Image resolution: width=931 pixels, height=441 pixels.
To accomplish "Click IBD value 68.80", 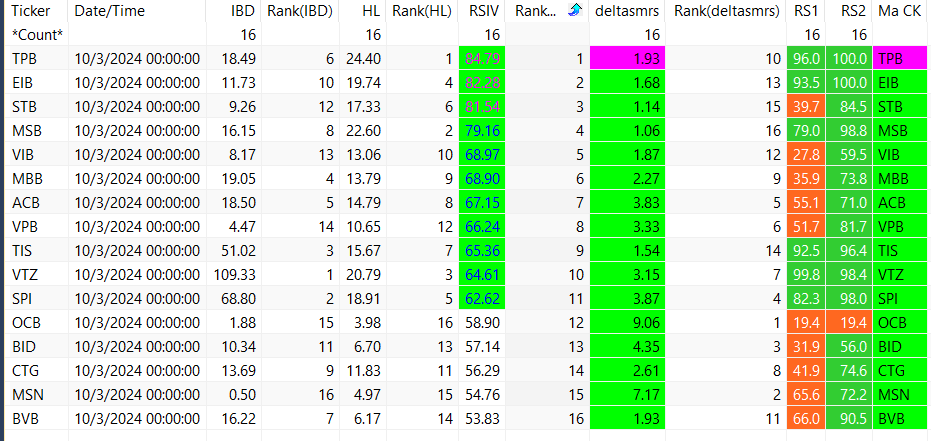I will point(238,299).
